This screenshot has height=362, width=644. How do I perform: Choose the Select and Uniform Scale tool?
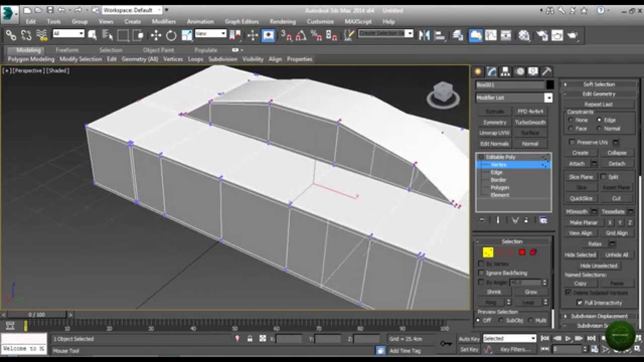tap(187, 35)
